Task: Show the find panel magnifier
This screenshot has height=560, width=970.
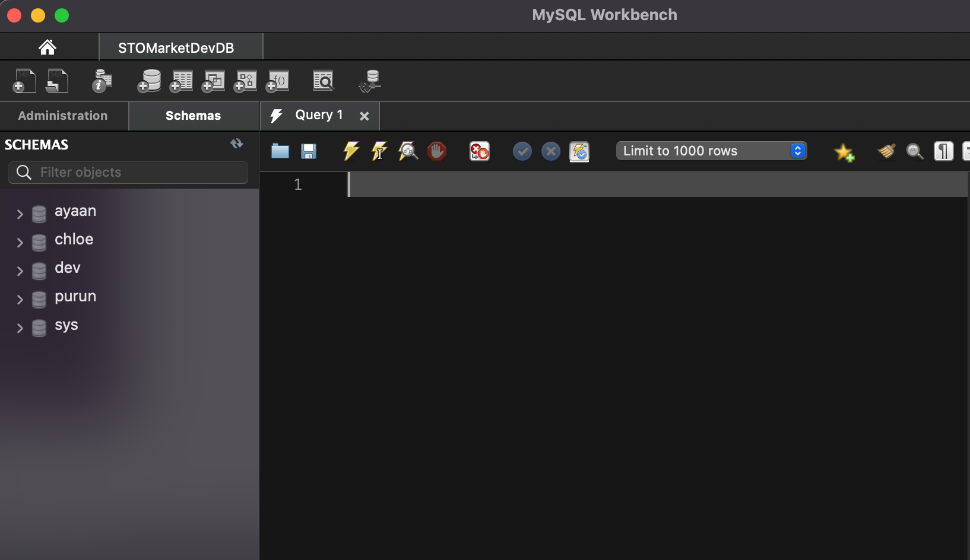Action: [915, 152]
